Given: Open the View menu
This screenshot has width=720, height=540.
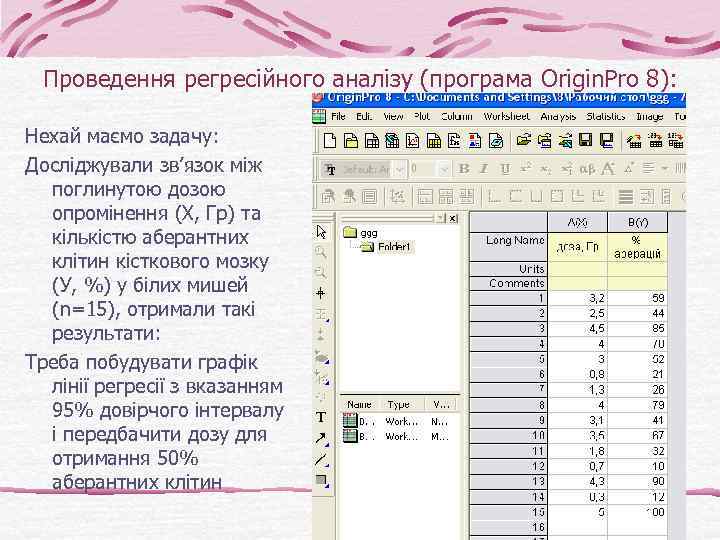Looking at the screenshot, I should coord(394,117).
